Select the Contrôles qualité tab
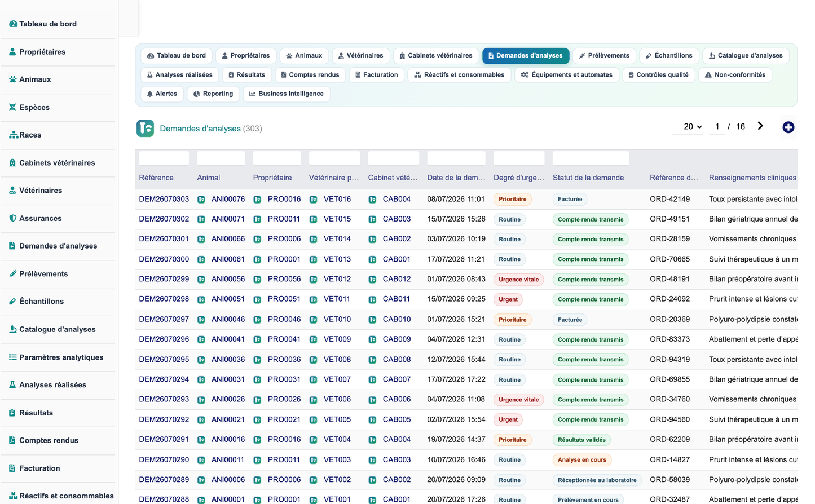 coord(658,74)
